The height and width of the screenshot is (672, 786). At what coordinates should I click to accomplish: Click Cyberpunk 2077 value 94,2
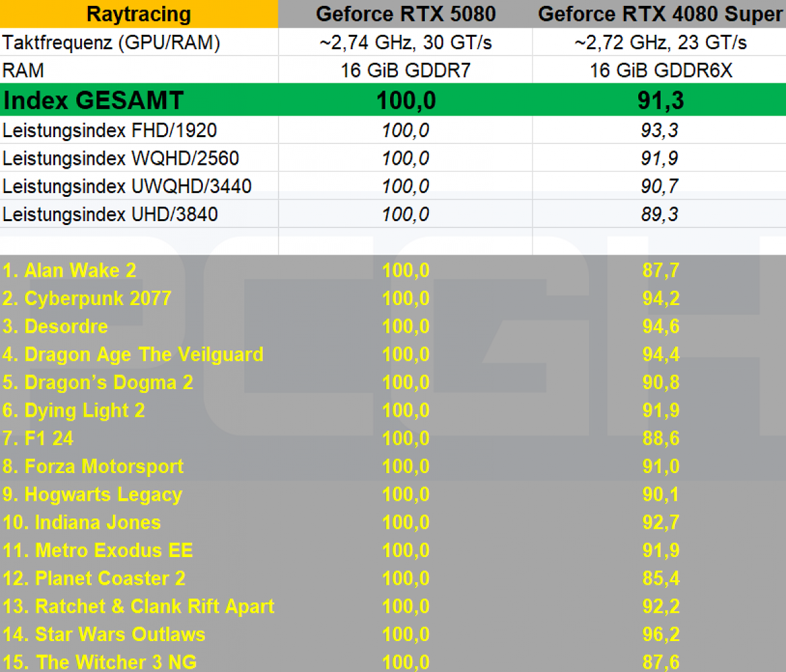tap(661, 299)
